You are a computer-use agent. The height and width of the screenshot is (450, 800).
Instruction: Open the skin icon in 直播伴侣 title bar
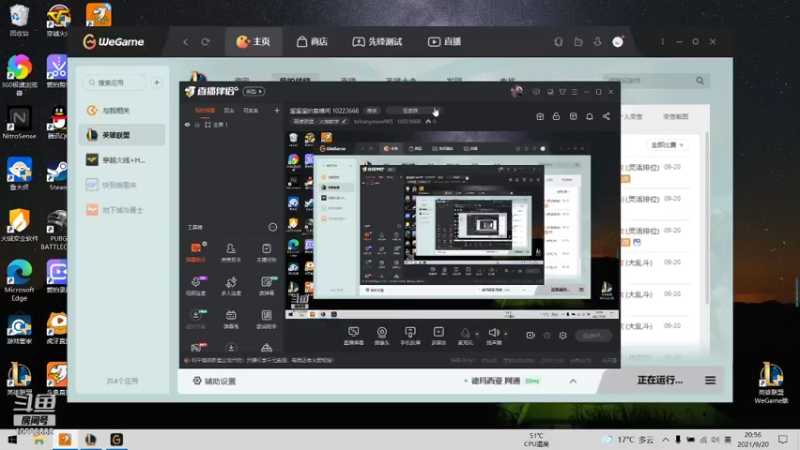point(562,92)
